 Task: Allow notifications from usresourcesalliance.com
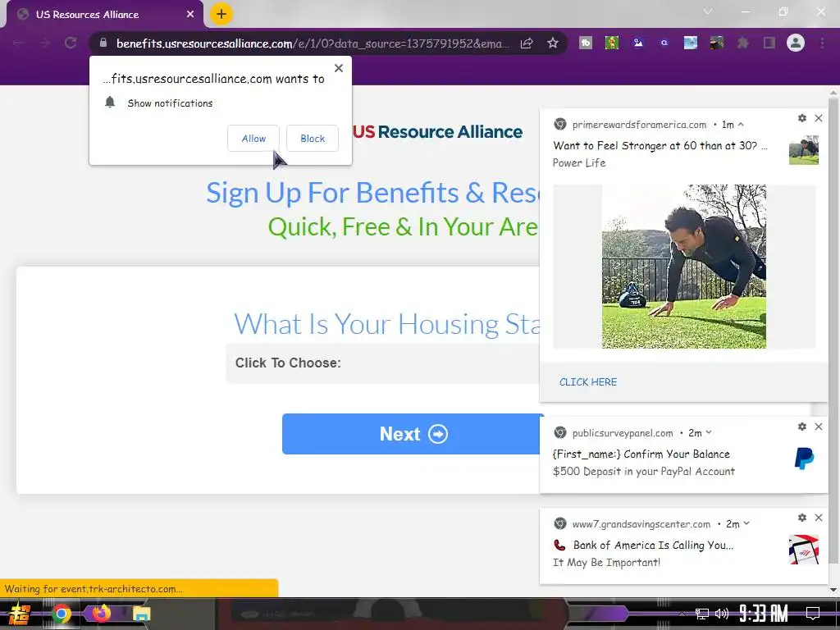[253, 138]
